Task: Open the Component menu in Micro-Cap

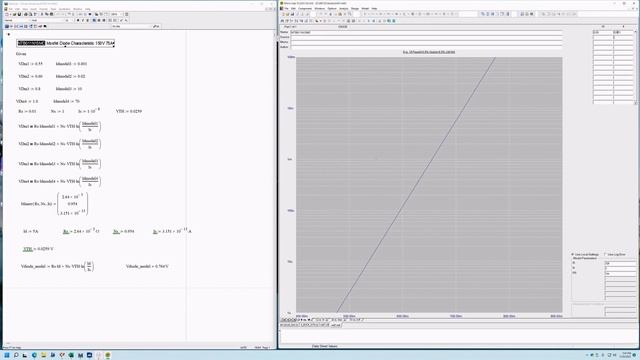Action: point(305,9)
